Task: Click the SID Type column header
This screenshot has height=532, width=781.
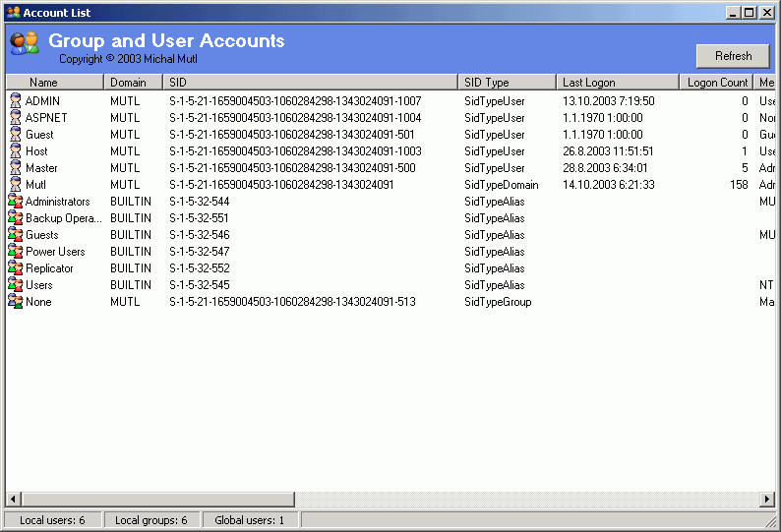Action: point(507,83)
